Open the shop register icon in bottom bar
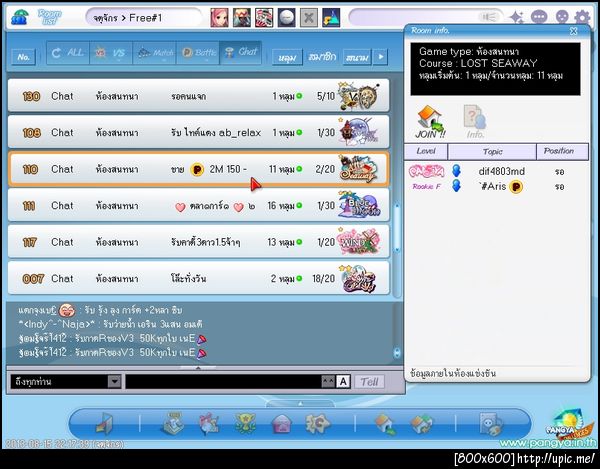600x469 pixels. coord(173,423)
